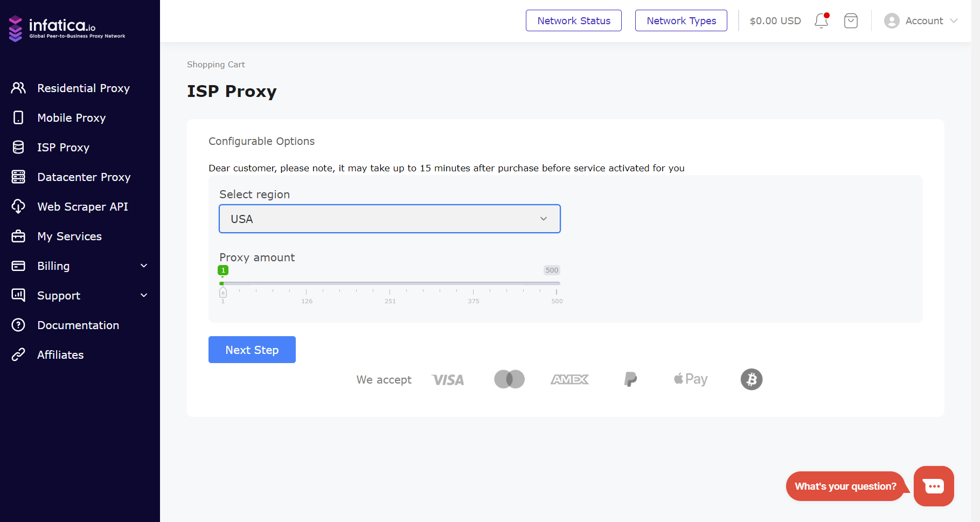Open notifications bell
The height and width of the screenshot is (522, 980).
point(821,20)
